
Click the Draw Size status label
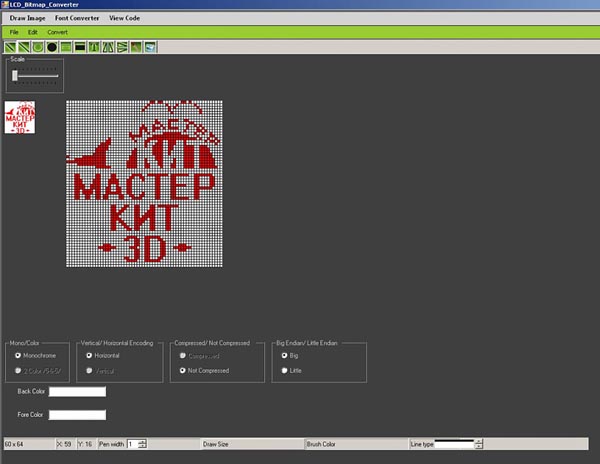[215, 444]
